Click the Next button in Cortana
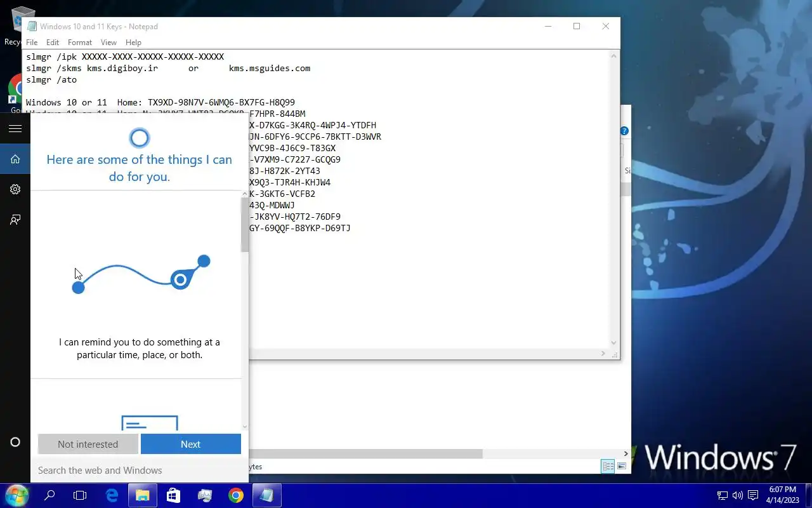This screenshot has height=508, width=812. [x=191, y=444]
